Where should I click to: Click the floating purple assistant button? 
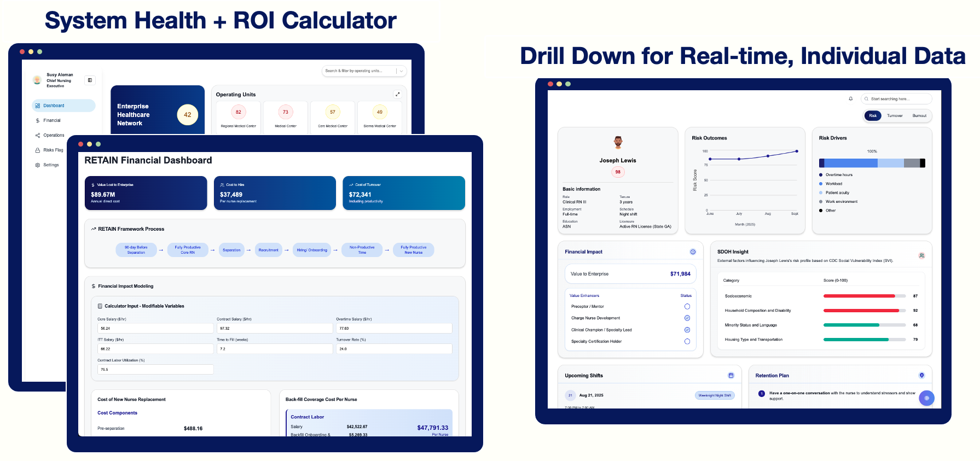(926, 398)
